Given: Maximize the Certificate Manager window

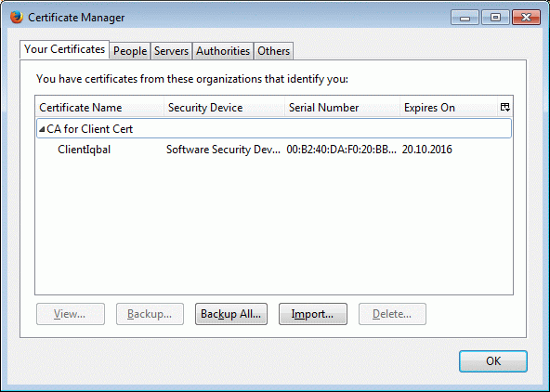Looking at the screenshot, I should (495, 18).
